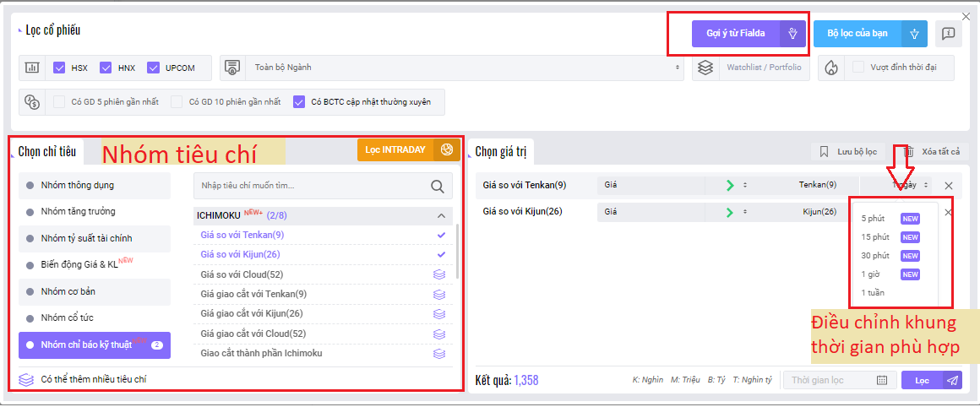The width and height of the screenshot is (980, 407).
Task: Toggle the UPCOM exchange checkbox
Action: pyautogui.click(x=153, y=68)
